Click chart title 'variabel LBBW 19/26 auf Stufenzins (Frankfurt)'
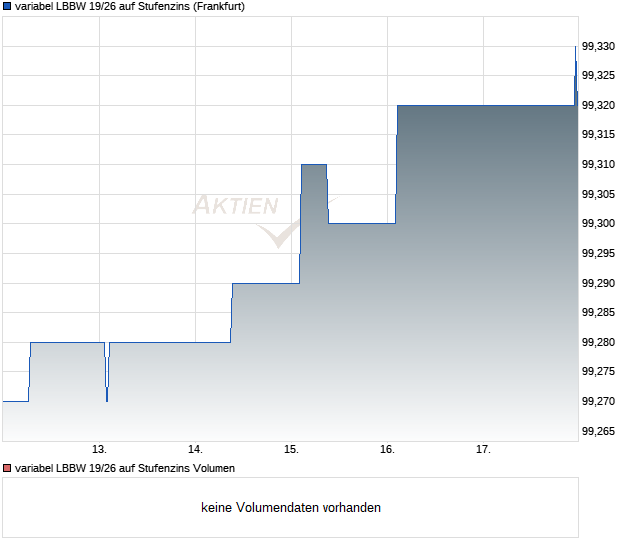Image resolution: width=620 pixels, height=546 pixels. click(130, 6)
